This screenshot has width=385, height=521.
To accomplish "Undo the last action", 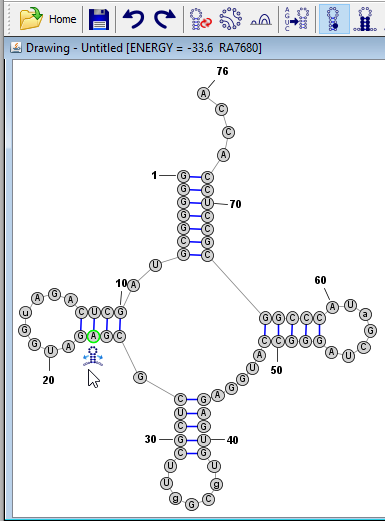I will point(133,19).
